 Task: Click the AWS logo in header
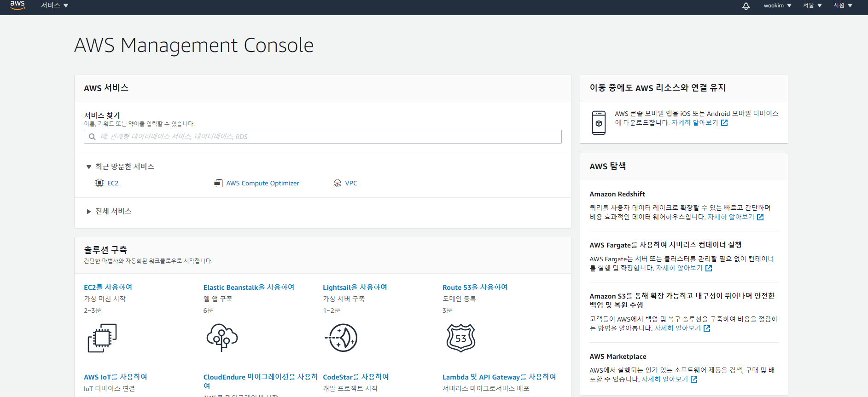17,5
